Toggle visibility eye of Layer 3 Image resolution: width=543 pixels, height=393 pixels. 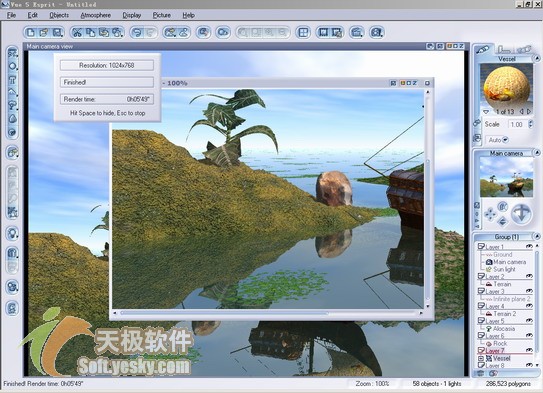529,291
